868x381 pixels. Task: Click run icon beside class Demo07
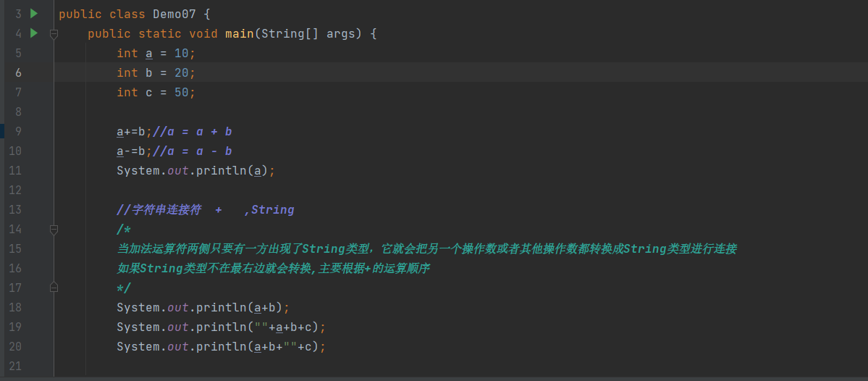tap(33, 14)
